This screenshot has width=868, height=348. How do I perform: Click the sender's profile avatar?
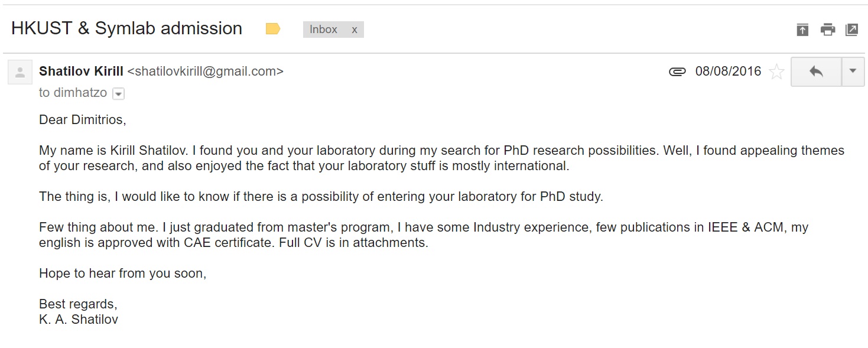[20, 73]
